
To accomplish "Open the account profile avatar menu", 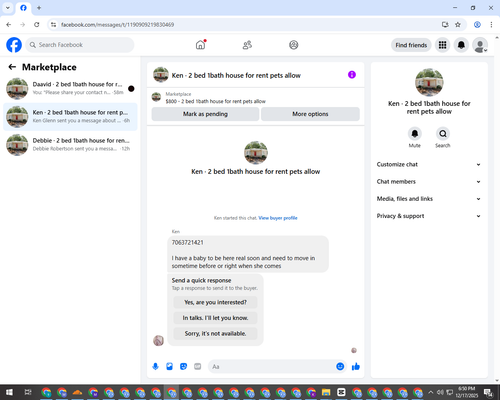I will [480, 45].
